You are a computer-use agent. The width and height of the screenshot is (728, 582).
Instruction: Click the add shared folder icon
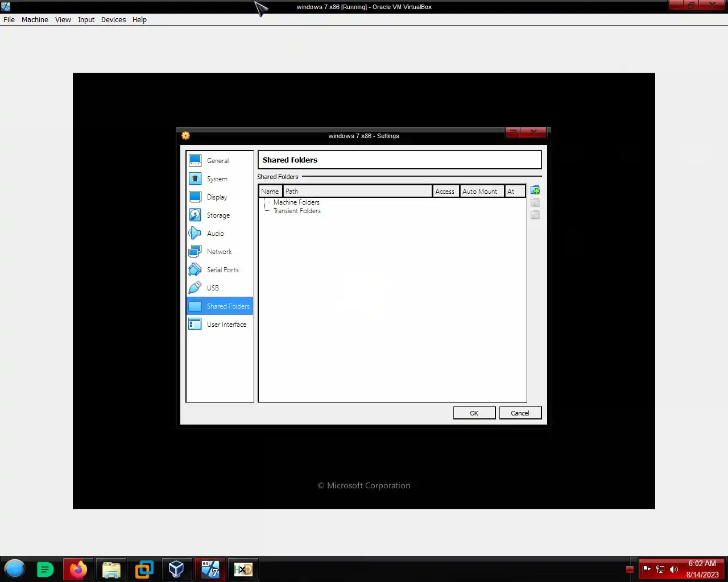click(x=535, y=190)
